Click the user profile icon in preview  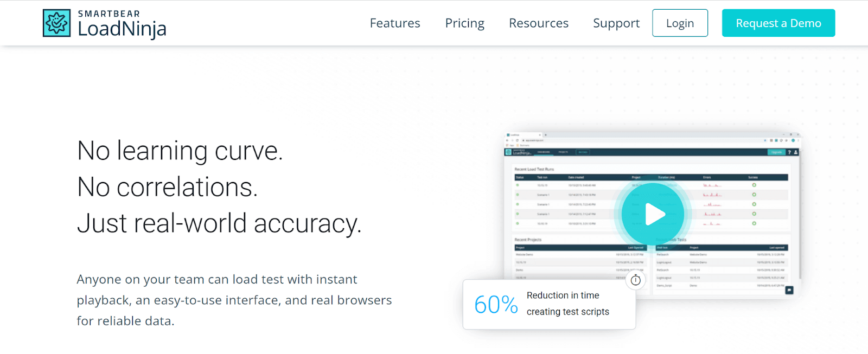pyautogui.click(x=796, y=152)
